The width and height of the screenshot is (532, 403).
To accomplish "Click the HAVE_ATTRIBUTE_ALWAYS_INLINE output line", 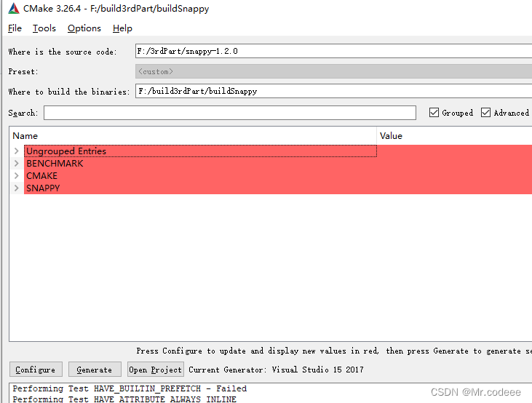I will coord(124,399).
